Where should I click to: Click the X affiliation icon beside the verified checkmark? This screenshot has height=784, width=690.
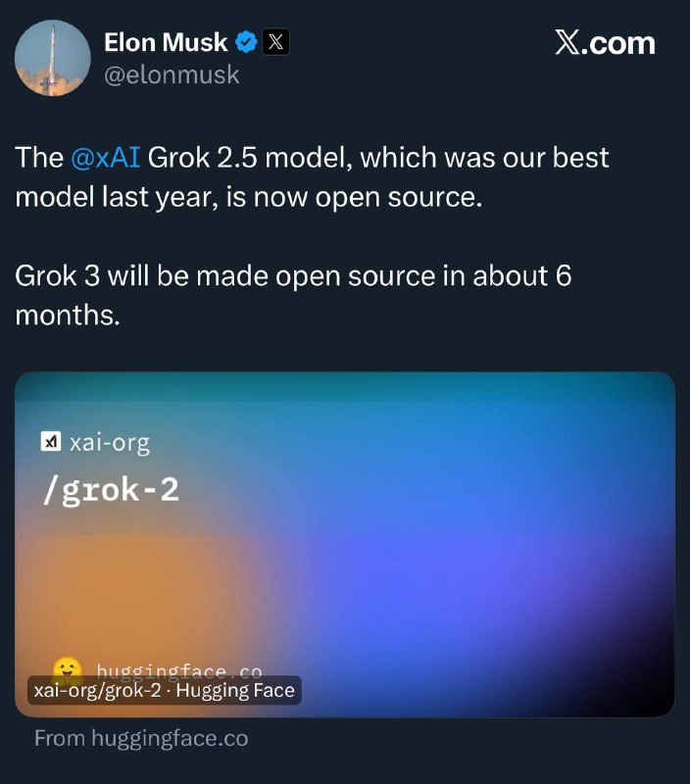tap(277, 42)
